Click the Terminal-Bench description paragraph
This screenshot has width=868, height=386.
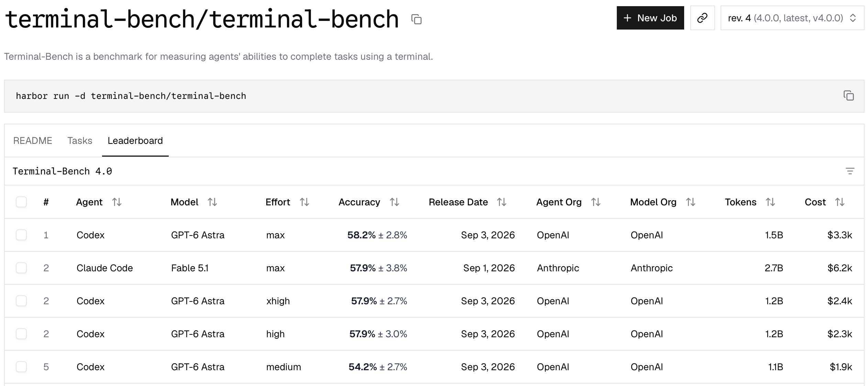219,56
